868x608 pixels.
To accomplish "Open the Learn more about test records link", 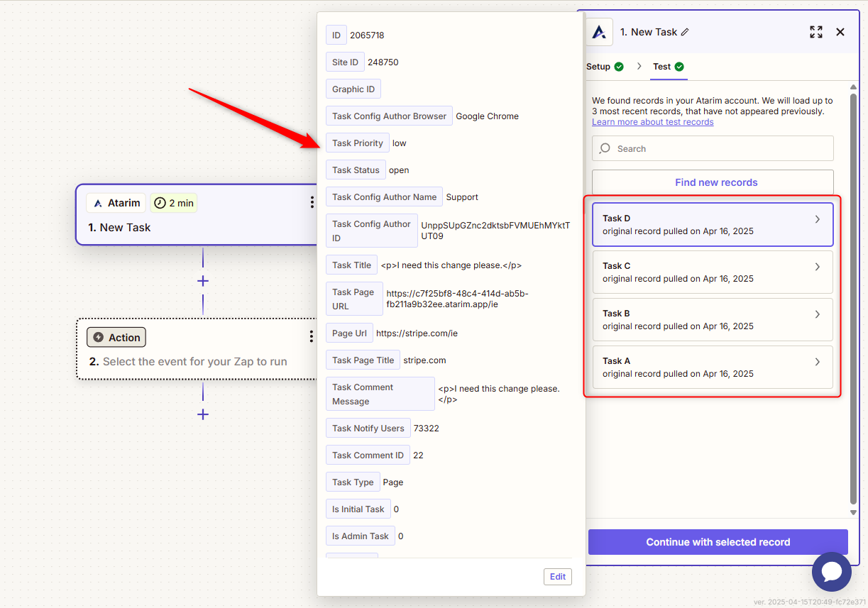I will 652,122.
